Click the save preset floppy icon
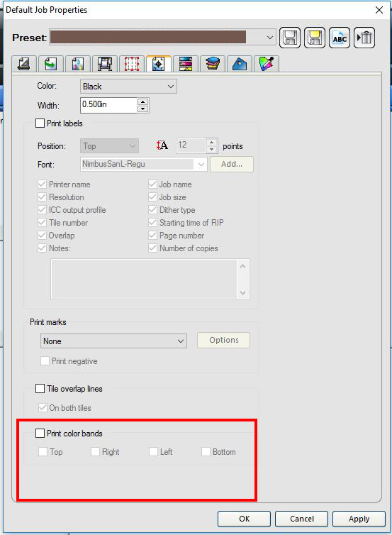The width and height of the screenshot is (392, 535). [x=290, y=38]
